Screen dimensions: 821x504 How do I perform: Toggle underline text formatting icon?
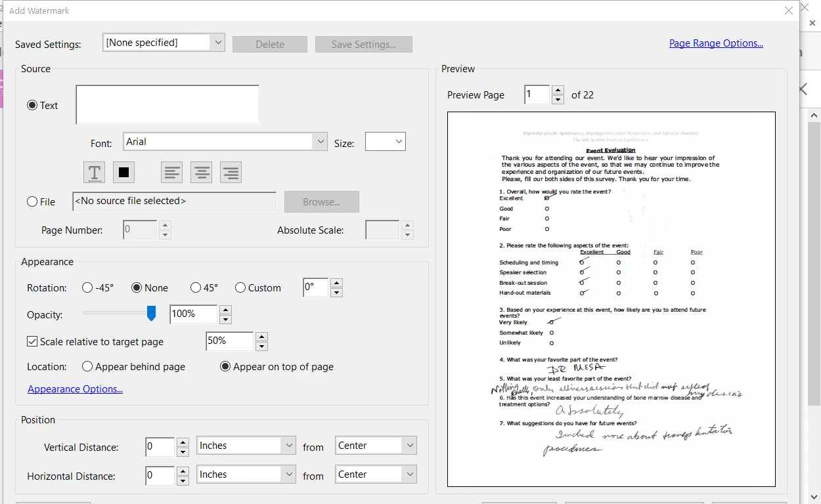click(94, 172)
